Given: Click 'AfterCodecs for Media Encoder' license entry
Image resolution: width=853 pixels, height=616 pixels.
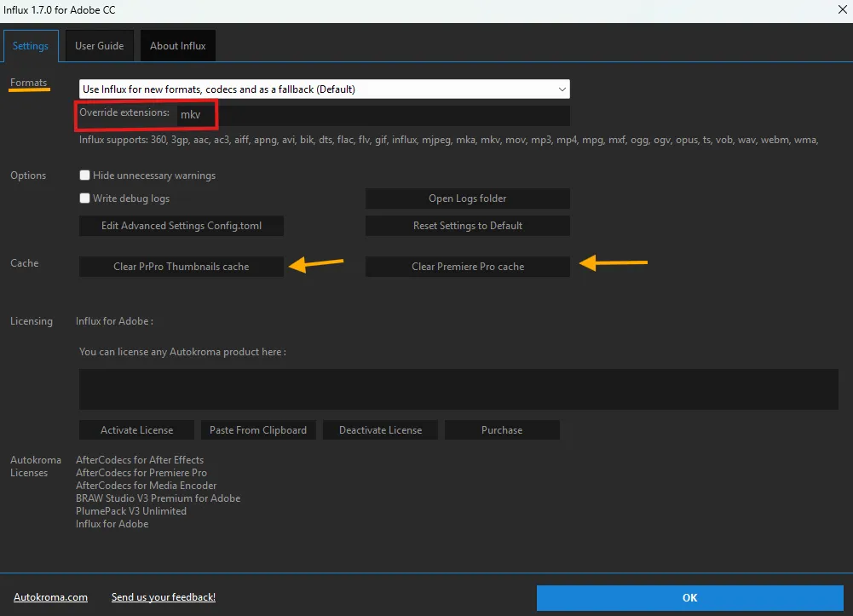Looking at the screenshot, I should point(147,486).
